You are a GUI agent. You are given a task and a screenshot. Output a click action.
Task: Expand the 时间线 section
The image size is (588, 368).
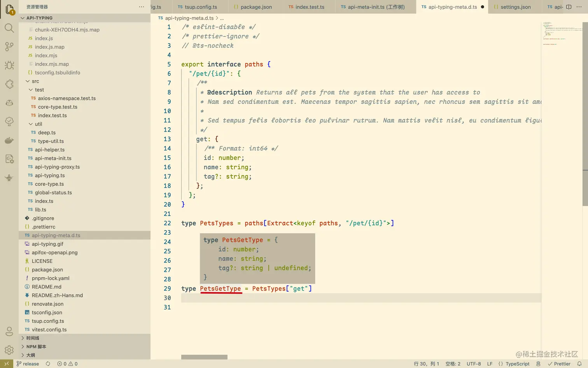point(84,338)
